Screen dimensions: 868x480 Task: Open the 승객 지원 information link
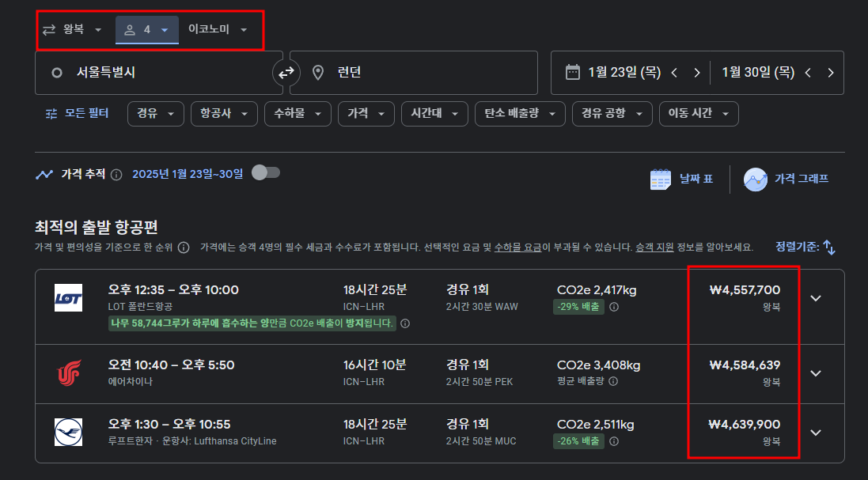[656, 247]
